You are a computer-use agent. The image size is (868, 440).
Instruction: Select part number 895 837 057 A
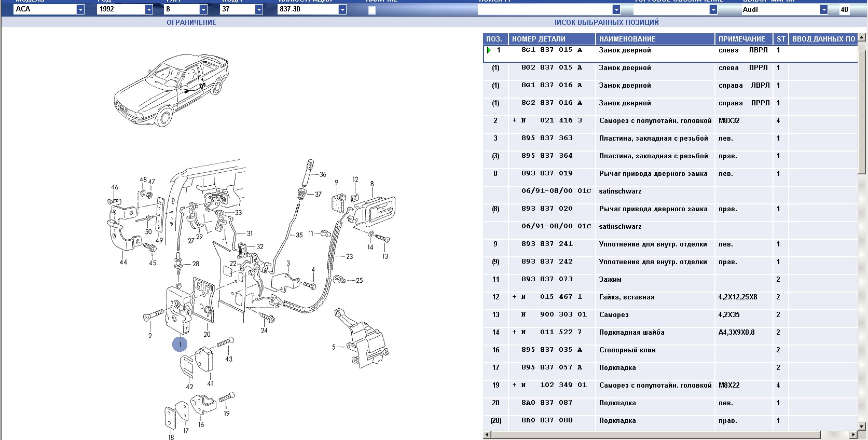pyautogui.click(x=552, y=368)
